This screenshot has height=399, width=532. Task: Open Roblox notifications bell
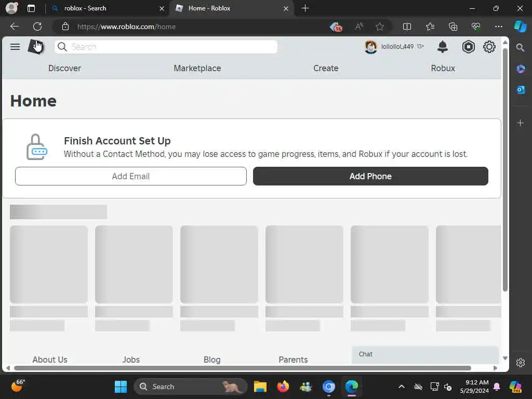click(443, 47)
